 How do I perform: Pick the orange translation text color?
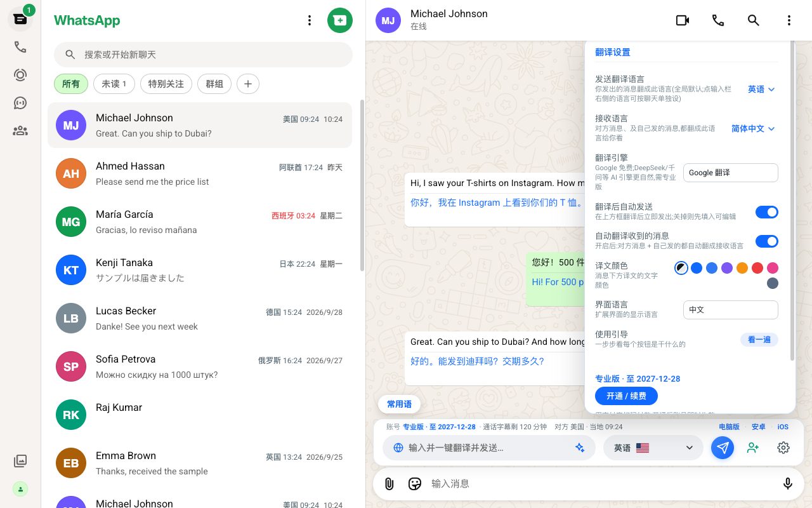pos(742,268)
